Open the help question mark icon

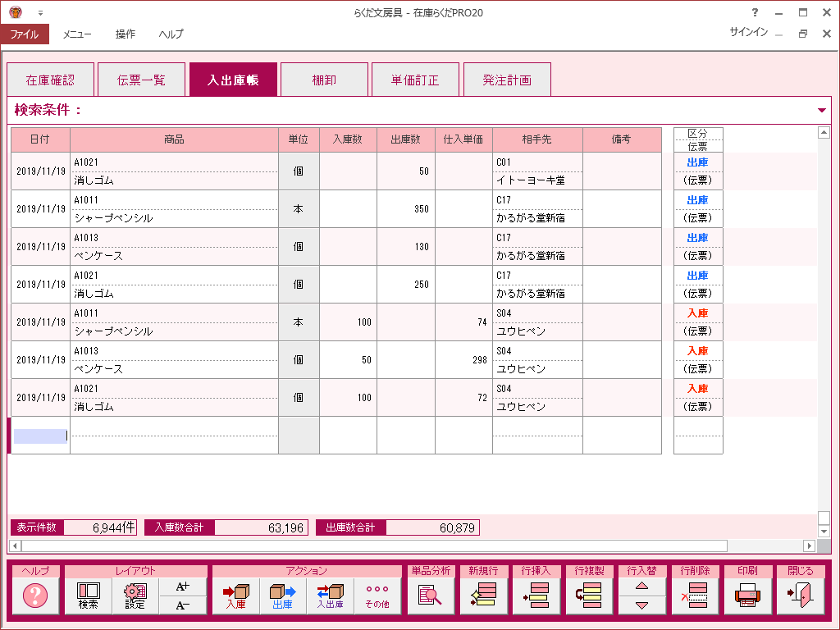click(35, 596)
